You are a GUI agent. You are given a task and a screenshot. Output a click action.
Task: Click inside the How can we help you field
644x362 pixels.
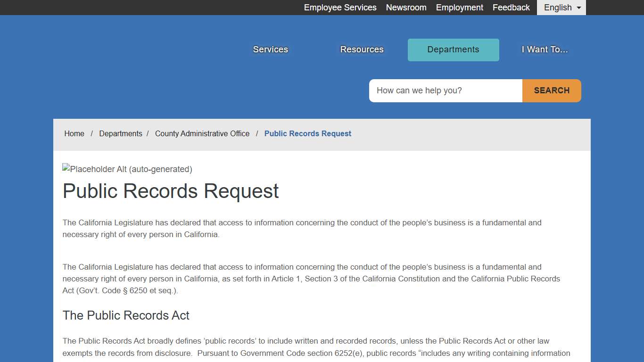tap(445, 90)
